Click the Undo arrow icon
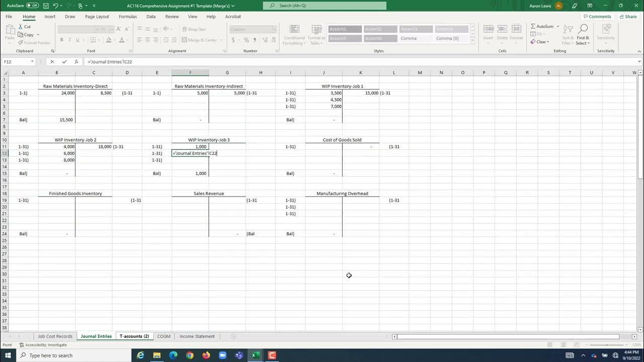The image size is (644, 362). point(55,6)
